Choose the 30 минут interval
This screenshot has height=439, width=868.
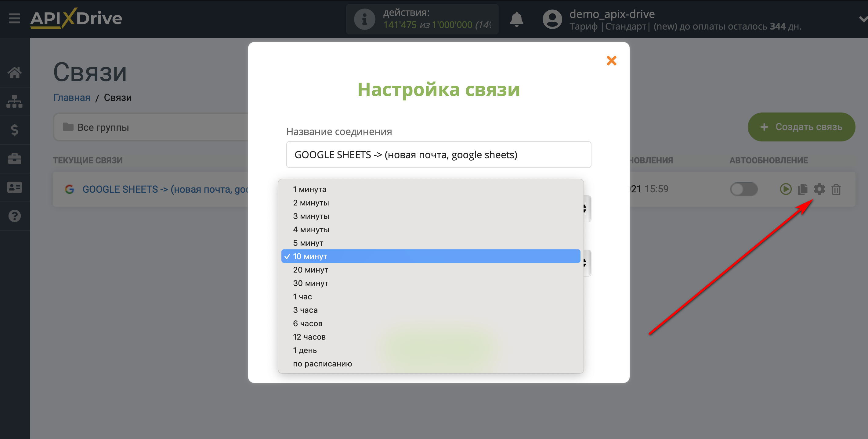pyautogui.click(x=431, y=283)
